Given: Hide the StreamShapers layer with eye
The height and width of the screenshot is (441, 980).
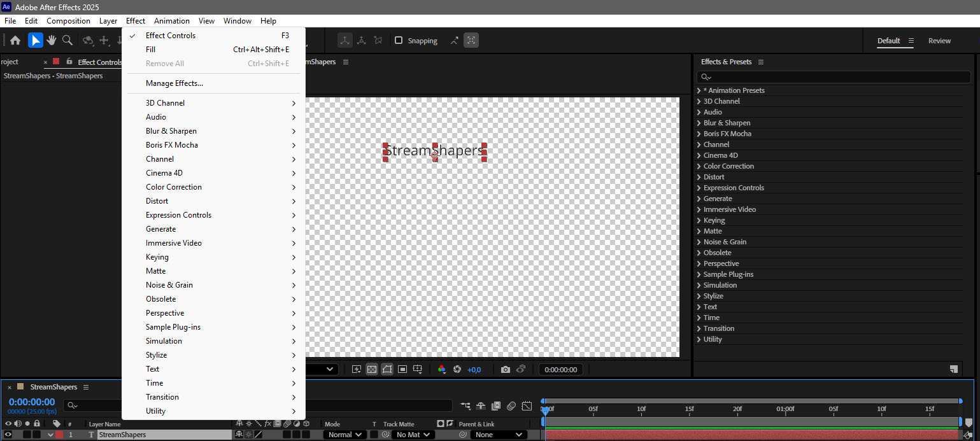Looking at the screenshot, I should (x=8, y=435).
